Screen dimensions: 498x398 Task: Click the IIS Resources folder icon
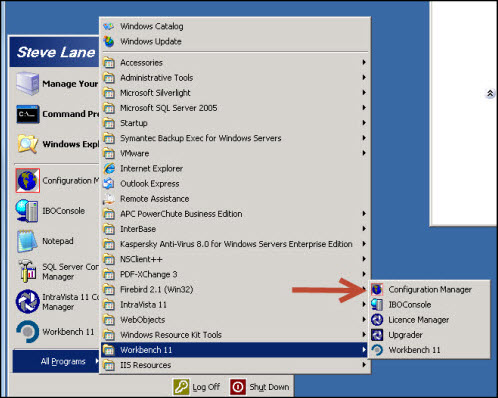pyautogui.click(x=109, y=365)
